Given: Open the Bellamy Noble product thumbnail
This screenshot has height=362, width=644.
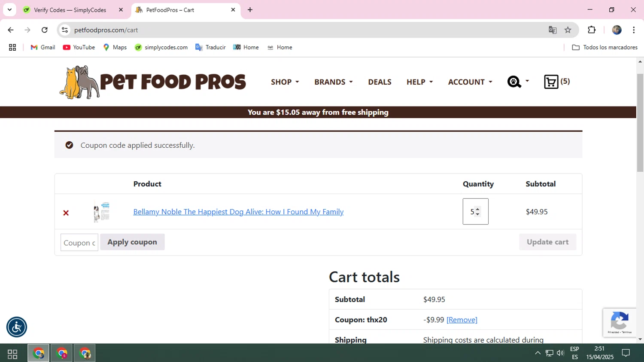Looking at the screenshot, I should (102, 212).
